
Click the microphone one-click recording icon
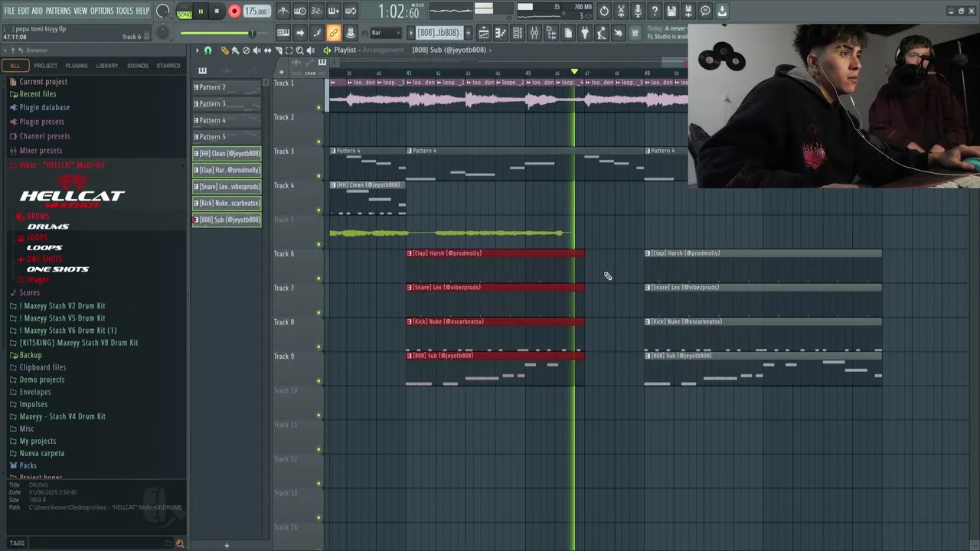click(x=638, y=11)
